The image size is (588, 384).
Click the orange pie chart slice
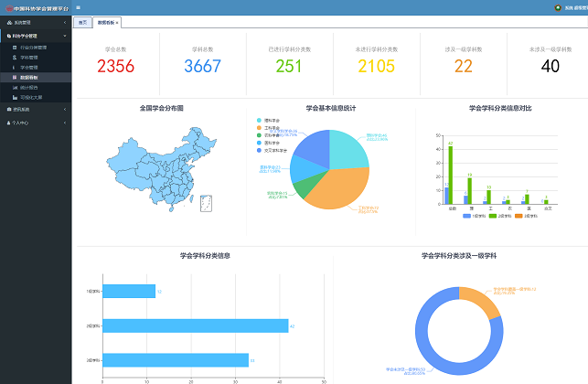[341, 187]
